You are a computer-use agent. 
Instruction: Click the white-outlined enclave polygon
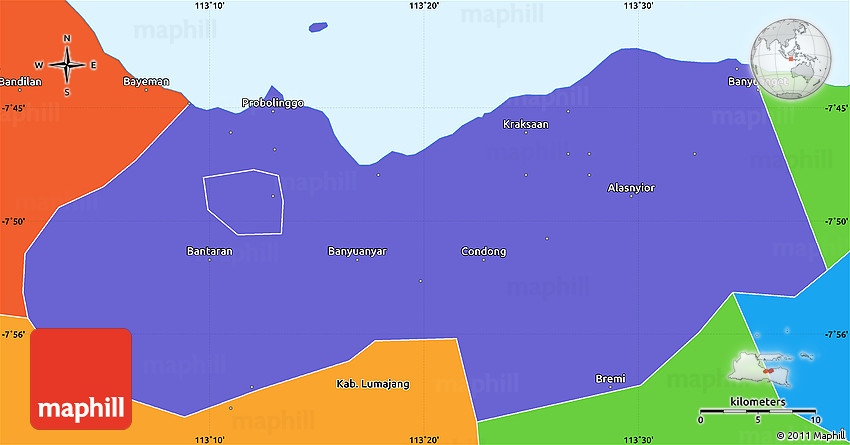[244, 203]
